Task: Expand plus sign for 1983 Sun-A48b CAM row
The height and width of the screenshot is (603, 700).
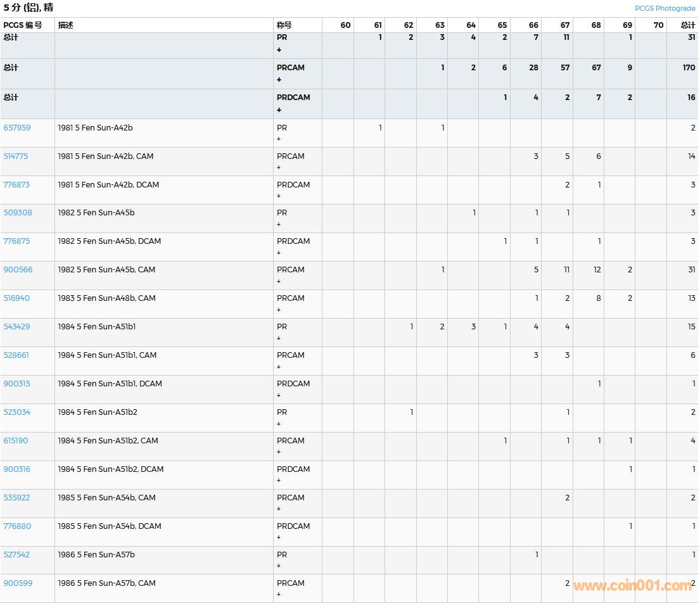Action: pyautogui.click(x=279, y=310)
